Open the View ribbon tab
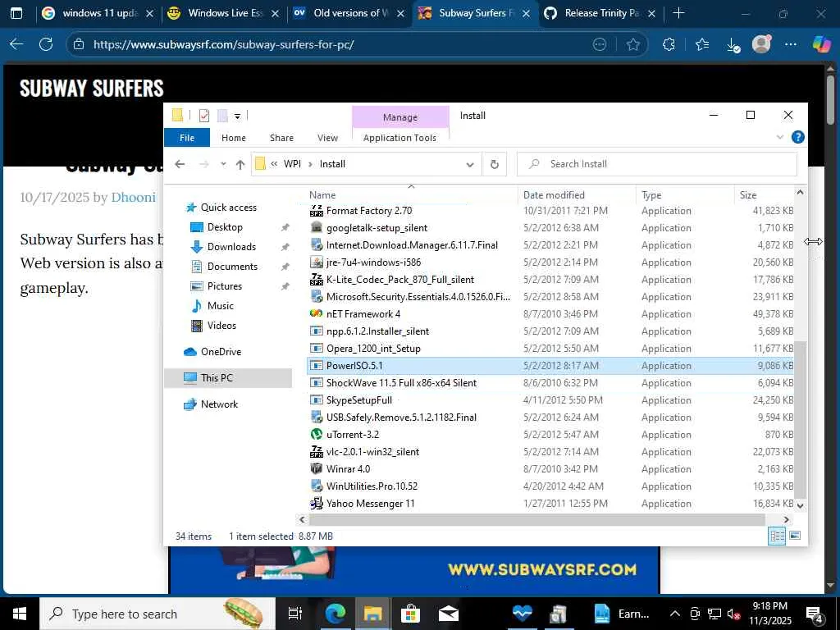This screenshot has height=630, width=840. 327,138
